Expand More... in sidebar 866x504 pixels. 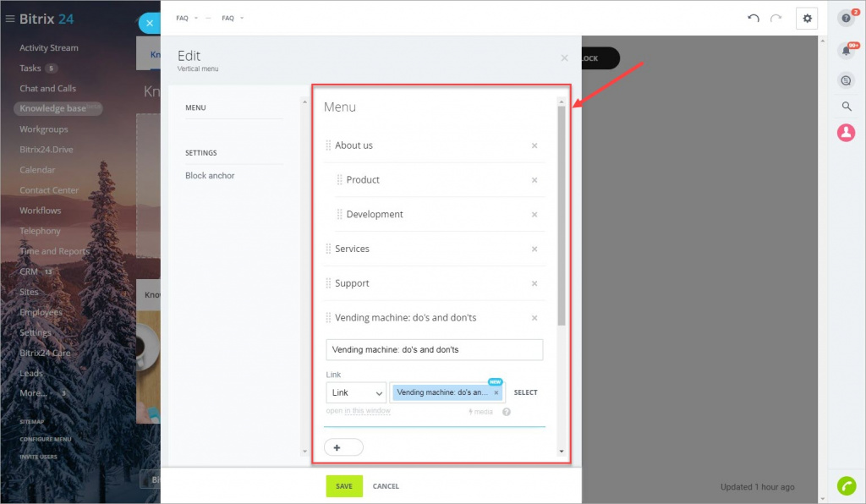33,393
